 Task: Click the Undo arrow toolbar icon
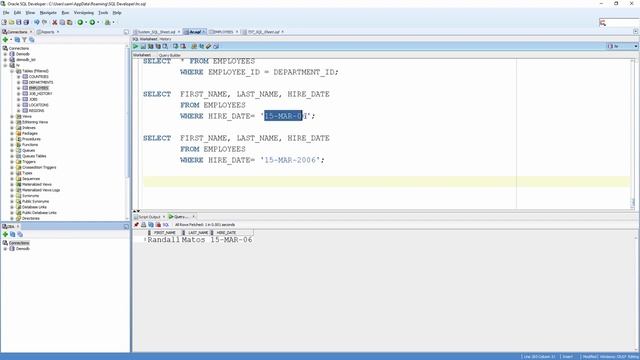point(37,22)
